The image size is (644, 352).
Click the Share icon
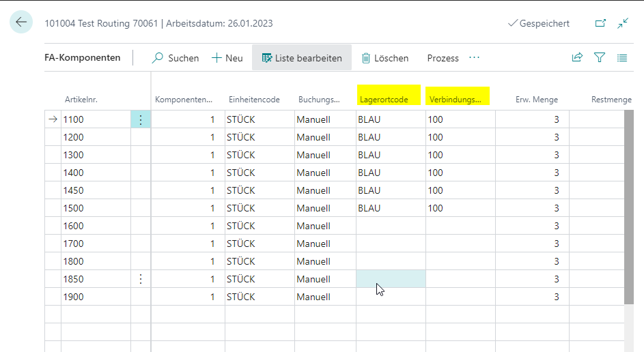(x=577, y=58)
